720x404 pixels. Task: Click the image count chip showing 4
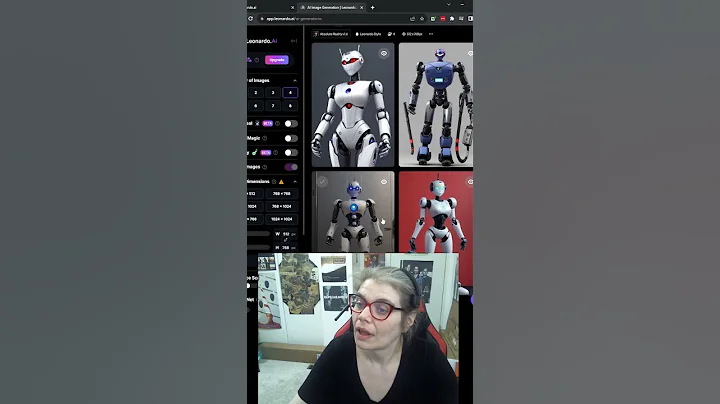click(391, 34)
